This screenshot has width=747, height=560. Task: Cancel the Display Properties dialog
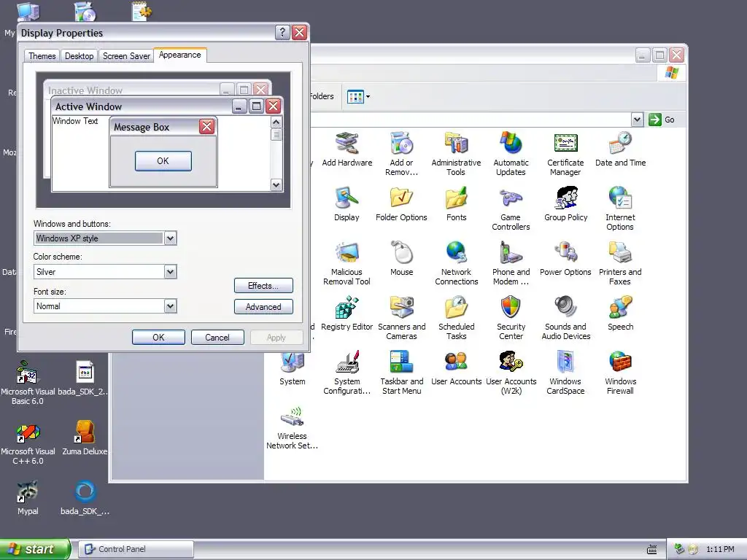[x=217, y=337]
